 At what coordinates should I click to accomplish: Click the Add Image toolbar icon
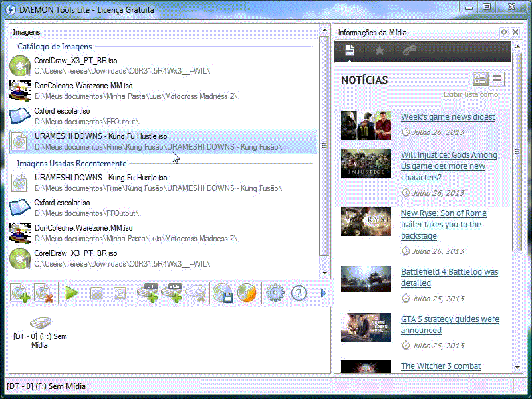[x=20, y=293]
